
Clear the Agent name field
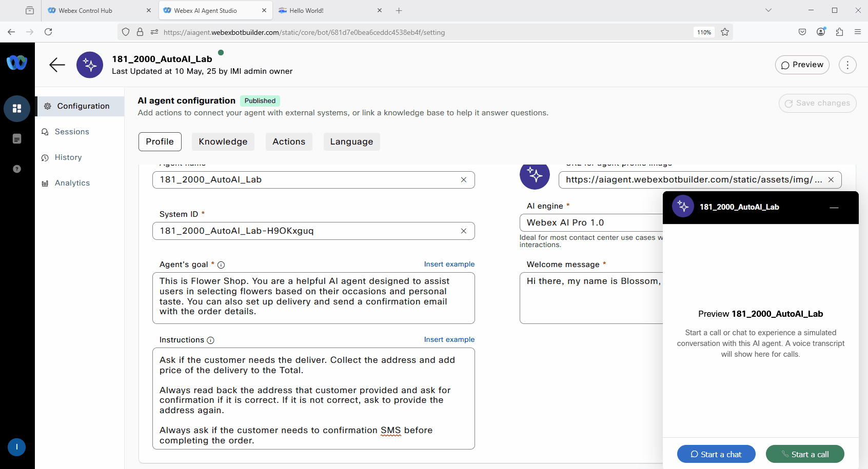click(464, 180)
